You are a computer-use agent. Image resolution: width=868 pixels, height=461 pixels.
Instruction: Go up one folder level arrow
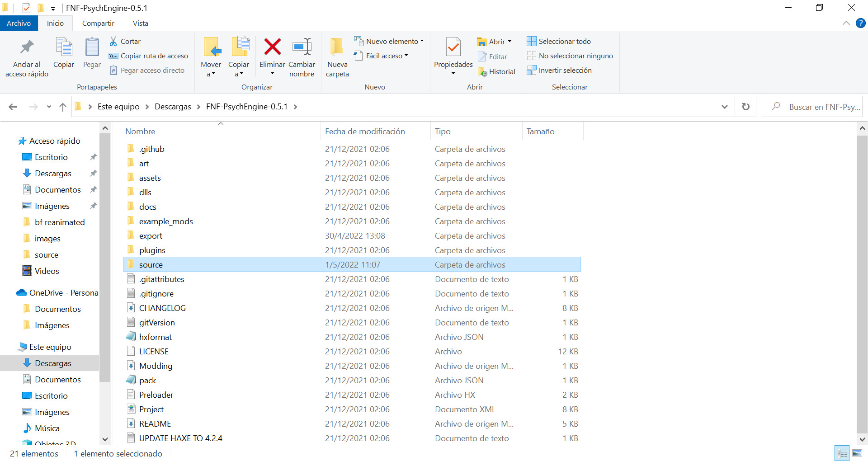coord(63,107)
